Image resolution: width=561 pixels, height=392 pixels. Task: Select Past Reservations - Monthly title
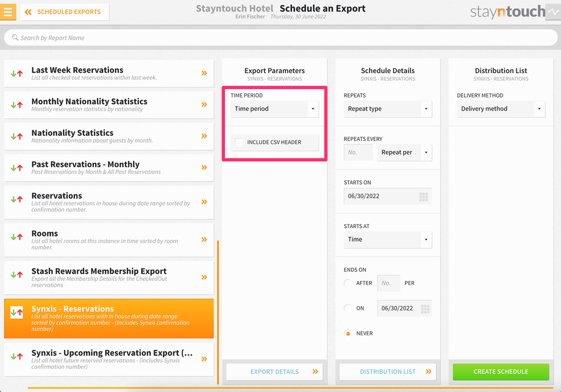85,165
